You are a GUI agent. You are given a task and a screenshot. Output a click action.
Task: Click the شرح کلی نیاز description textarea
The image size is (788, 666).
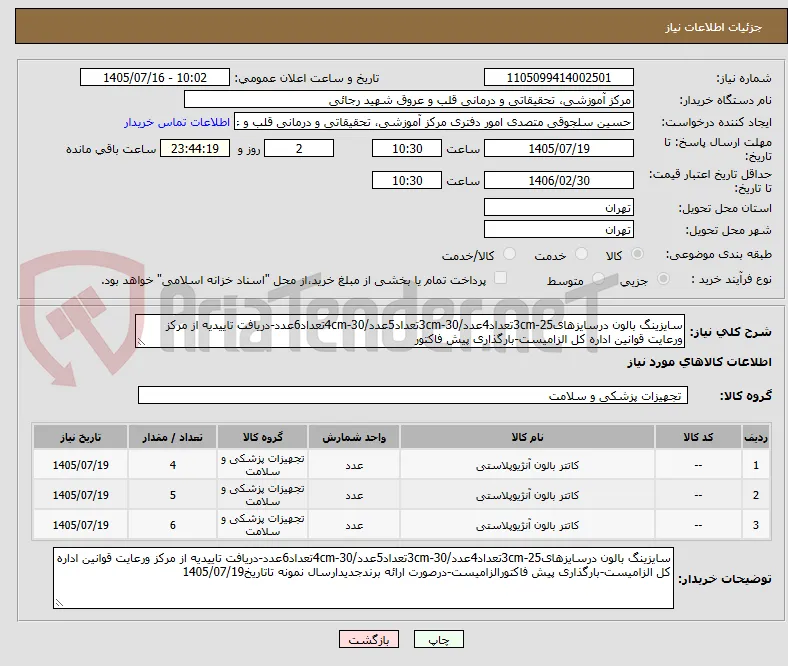pyautogui.click(x=410, y=332)
